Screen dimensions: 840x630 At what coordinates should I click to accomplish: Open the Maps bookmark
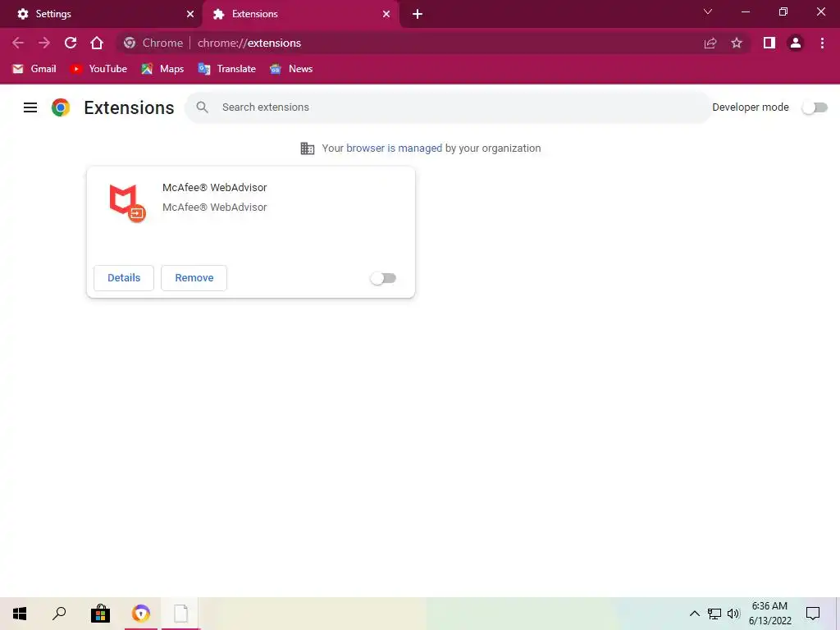coord(162,69)
